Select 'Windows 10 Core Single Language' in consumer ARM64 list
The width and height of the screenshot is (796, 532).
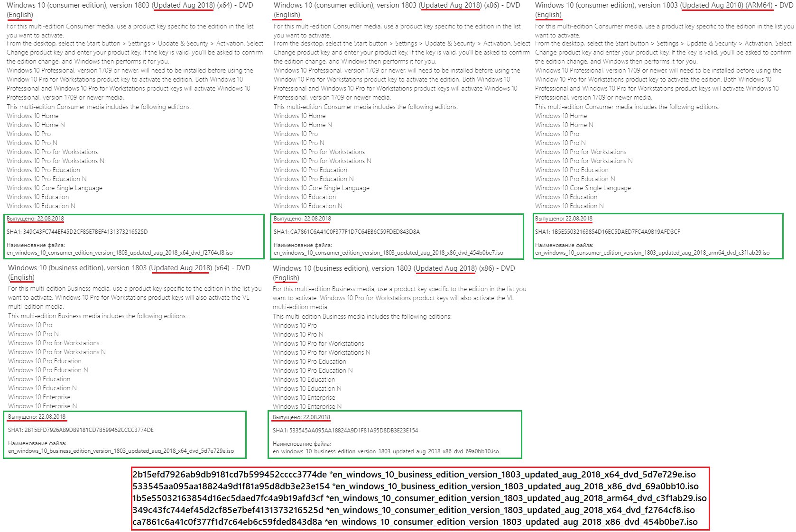[583, 188]
